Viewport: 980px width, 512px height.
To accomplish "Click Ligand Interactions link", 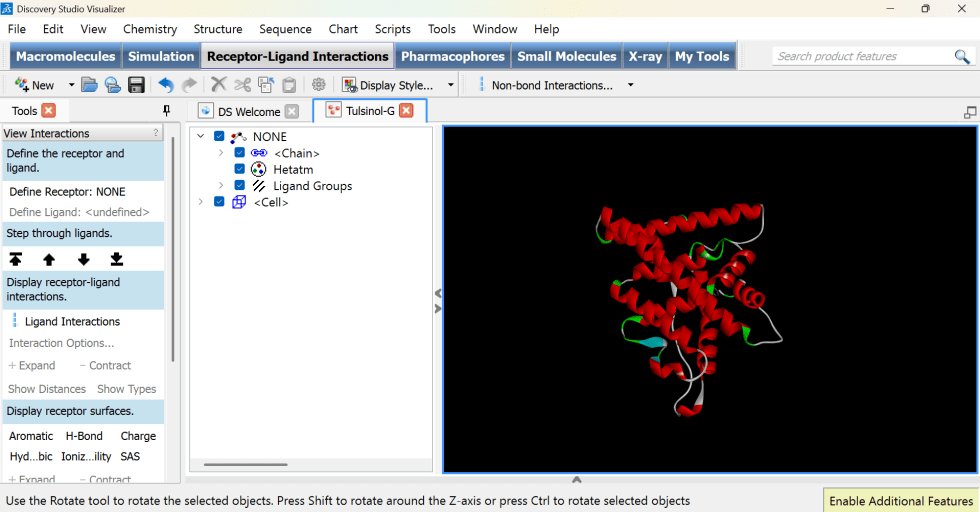I will tap(72, 321).
